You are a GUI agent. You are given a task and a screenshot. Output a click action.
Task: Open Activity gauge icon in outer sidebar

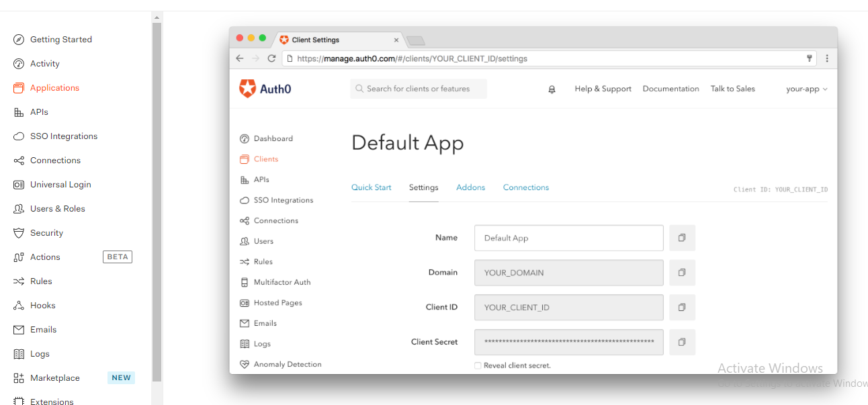[x=19, y=64]
